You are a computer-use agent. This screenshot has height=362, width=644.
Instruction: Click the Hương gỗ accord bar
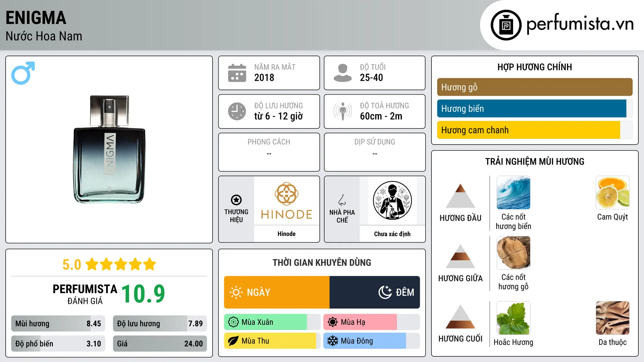tap(535, 87)
